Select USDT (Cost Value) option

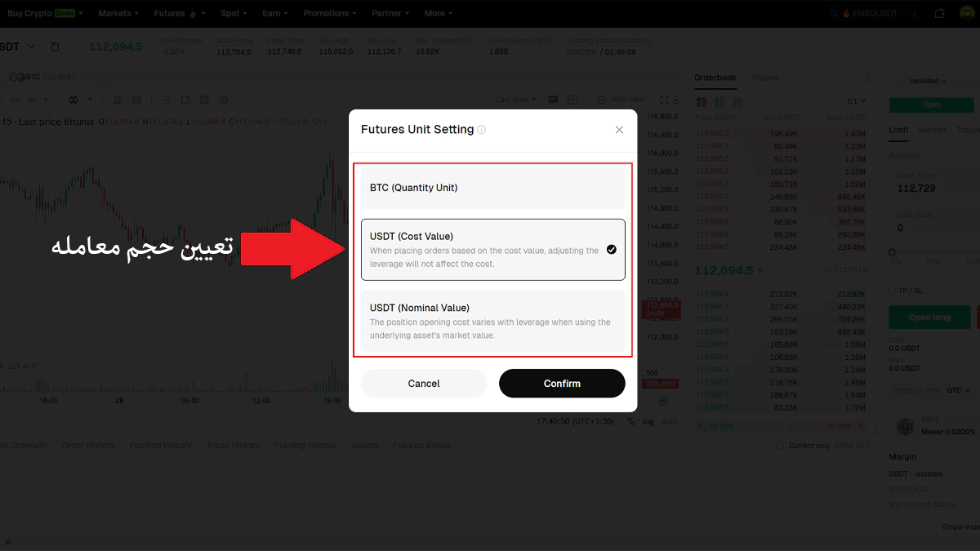click(493, 249)
